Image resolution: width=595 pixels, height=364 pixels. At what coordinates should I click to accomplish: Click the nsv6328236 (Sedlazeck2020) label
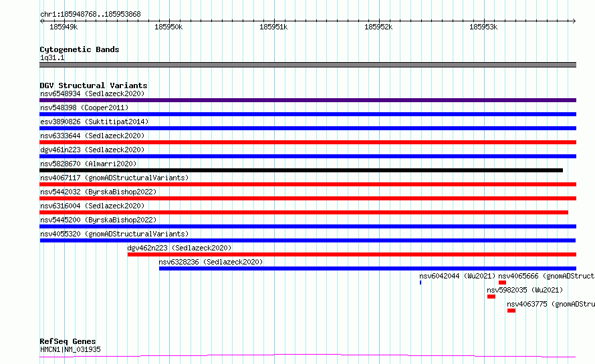211,262
